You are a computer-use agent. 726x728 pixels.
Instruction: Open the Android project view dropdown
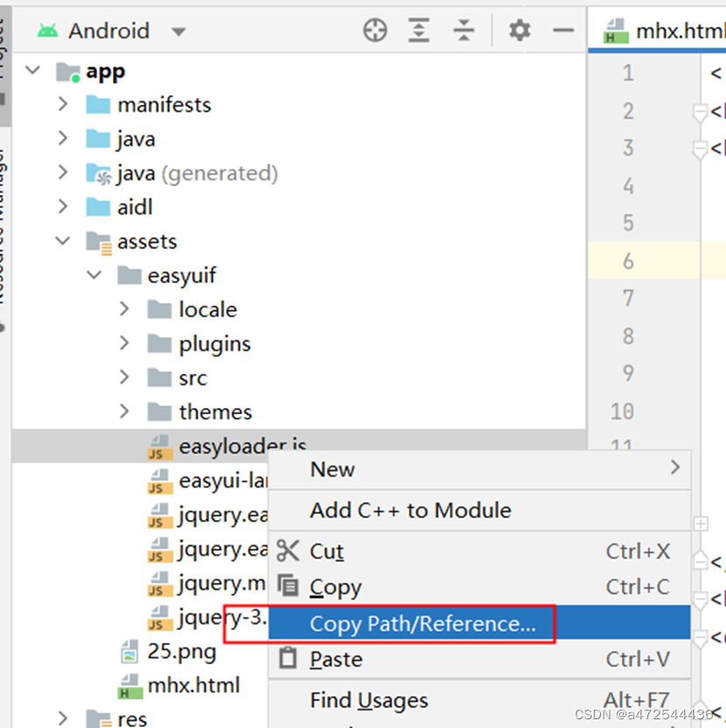(180, 29)
